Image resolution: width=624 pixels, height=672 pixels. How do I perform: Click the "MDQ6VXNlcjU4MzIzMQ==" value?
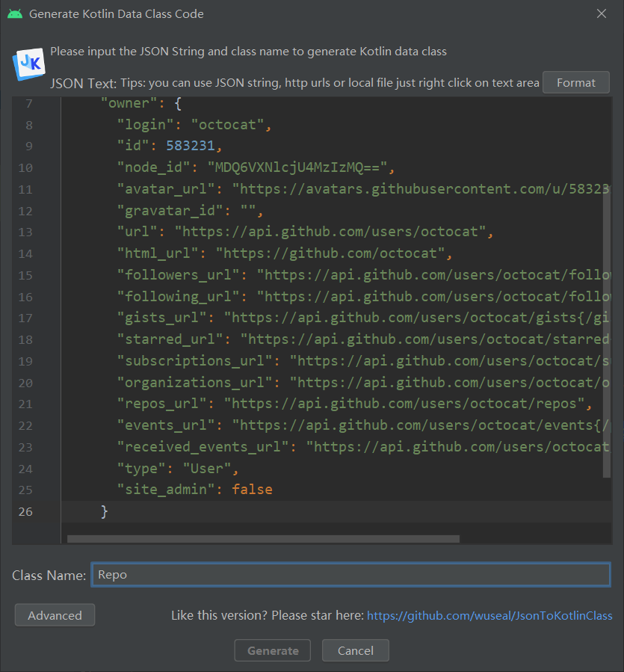pos(297,167)
